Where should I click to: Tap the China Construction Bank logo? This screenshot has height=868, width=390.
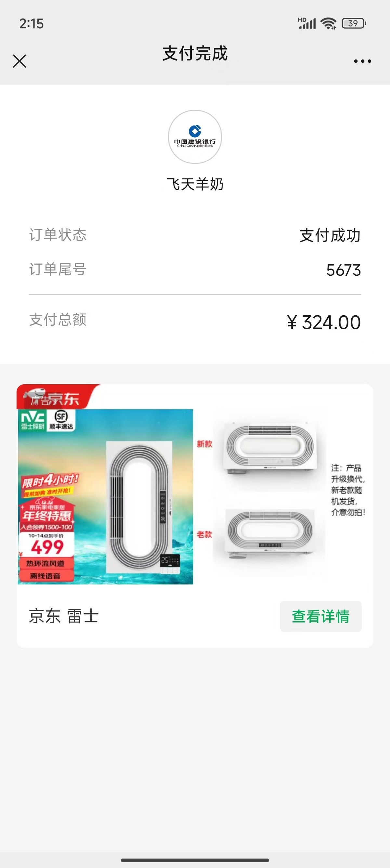pyautogui.click(x=195, y=137)
